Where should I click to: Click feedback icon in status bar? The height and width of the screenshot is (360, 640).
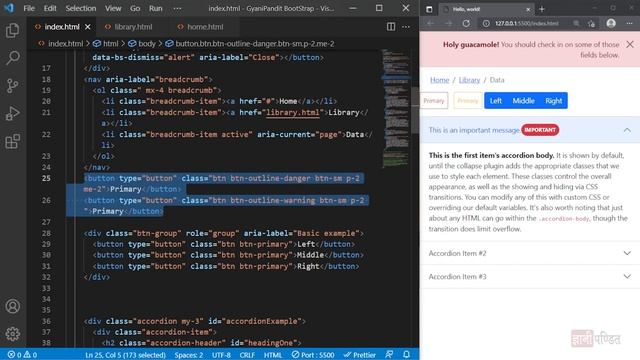click(x=389, y=354)
